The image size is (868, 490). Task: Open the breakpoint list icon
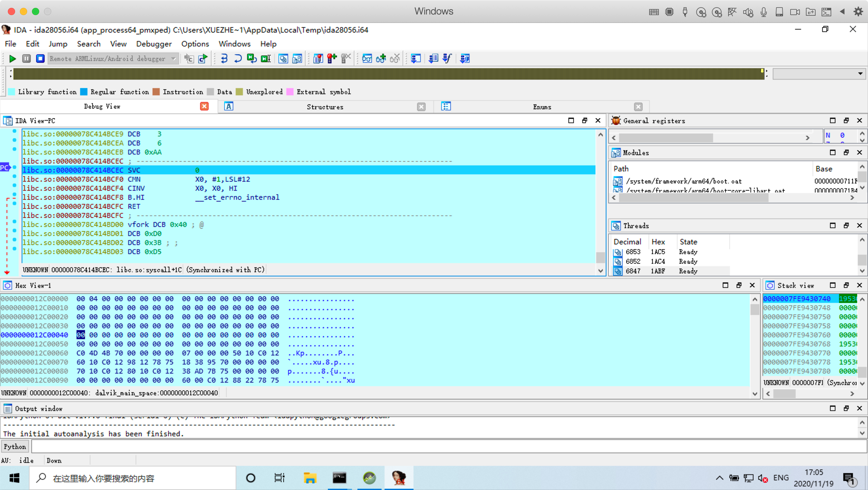coord(318,59)
